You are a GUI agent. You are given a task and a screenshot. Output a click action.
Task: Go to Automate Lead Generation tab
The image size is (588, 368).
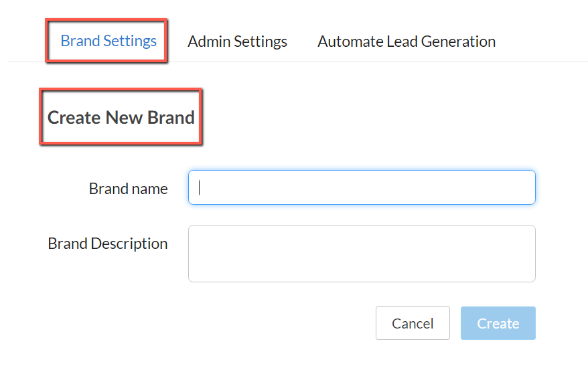pyautogui.click(x=406, y=41)
